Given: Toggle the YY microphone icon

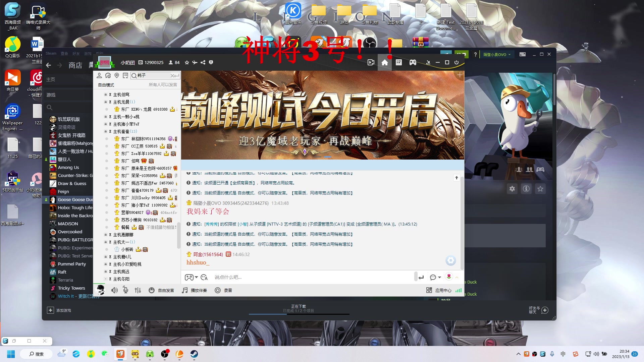Looking at the screenshot, I should [125, 290].
